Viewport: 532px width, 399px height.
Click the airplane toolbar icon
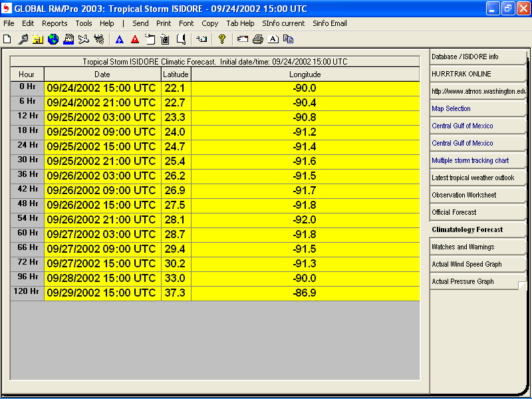tap(84, 39)
